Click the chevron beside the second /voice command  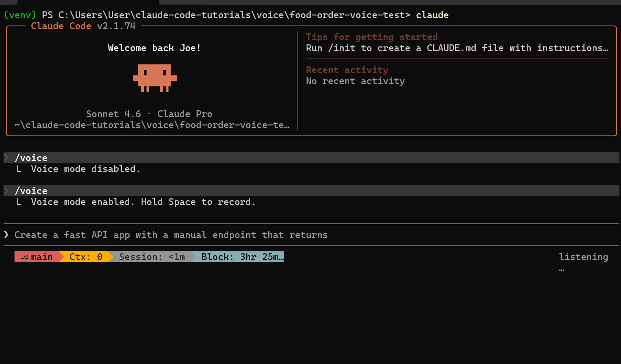tap(6, 191)
